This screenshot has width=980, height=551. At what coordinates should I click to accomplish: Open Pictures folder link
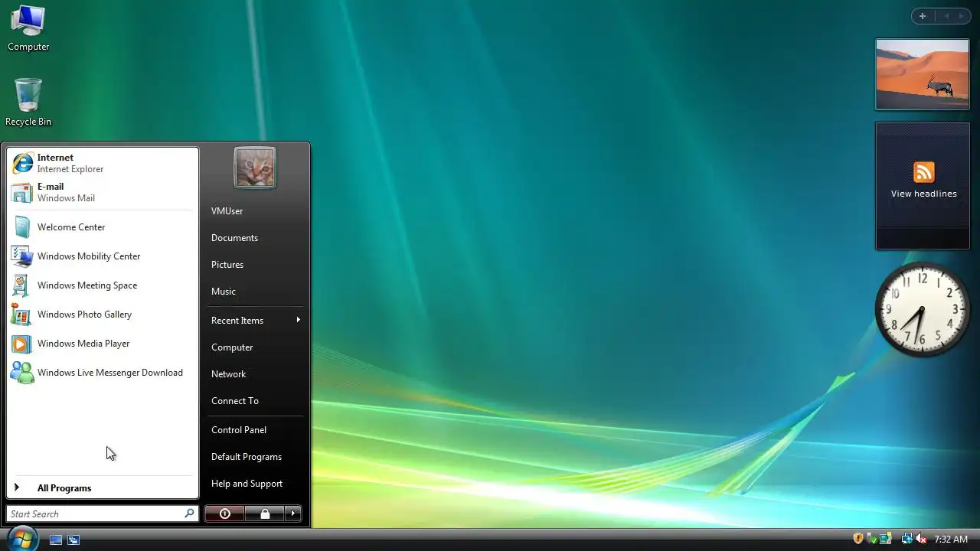click(255, 265)
